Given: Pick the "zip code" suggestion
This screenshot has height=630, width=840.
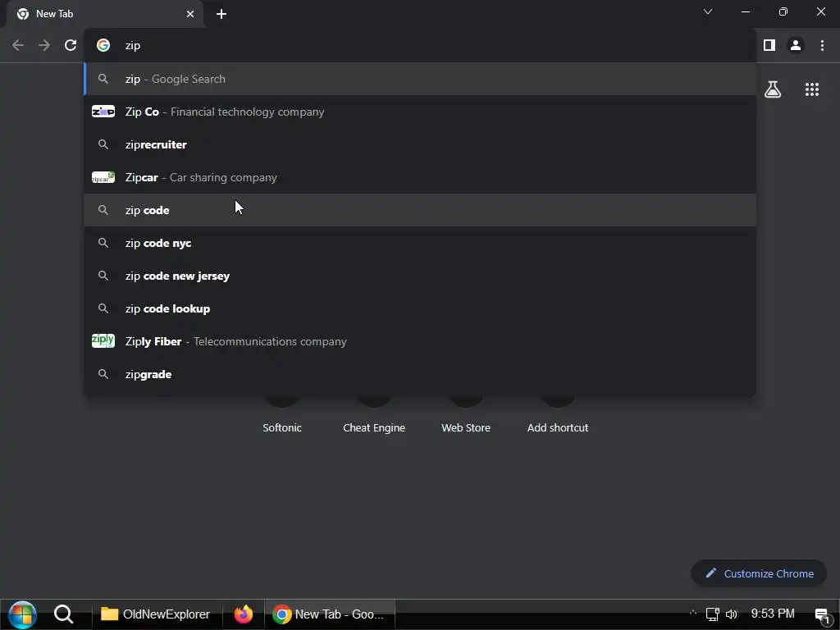Looking at the screenshot, I should (x=420, y=210).
